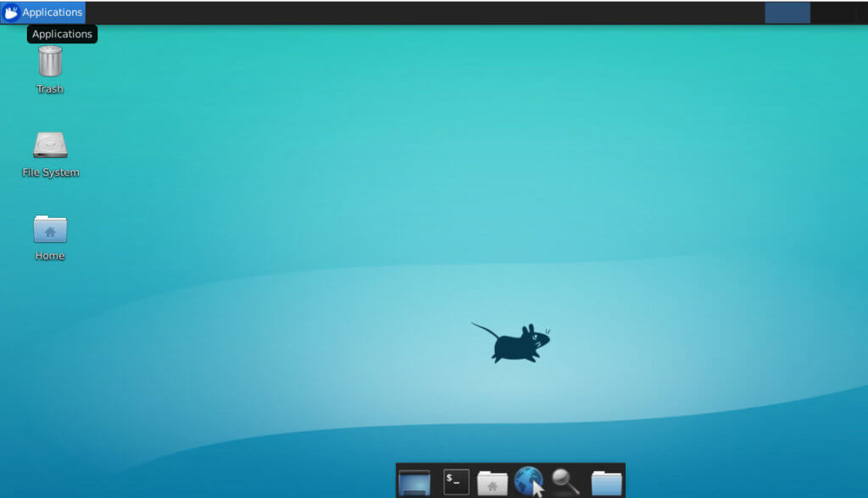Image resolution: width=868 pixels, height=498 pixels.
Task: Click the Applications tooltip label
Action: click(62, 34)
